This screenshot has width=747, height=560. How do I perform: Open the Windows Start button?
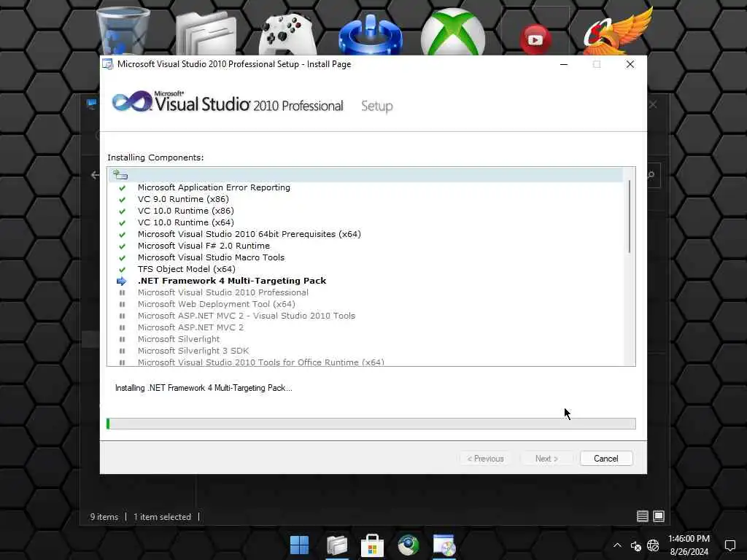299,545
